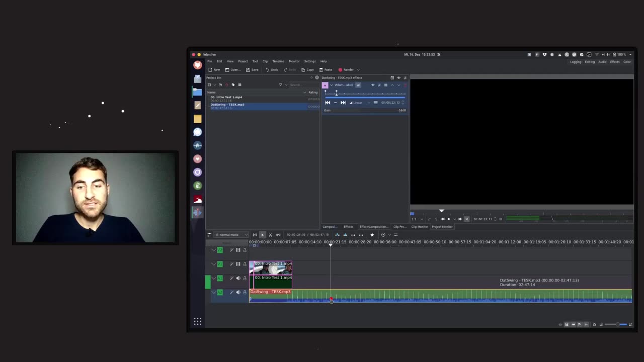Screen dimensions: 644x362
Task: Start rendering with the red Render button
Action: click(x=346, y=69)
